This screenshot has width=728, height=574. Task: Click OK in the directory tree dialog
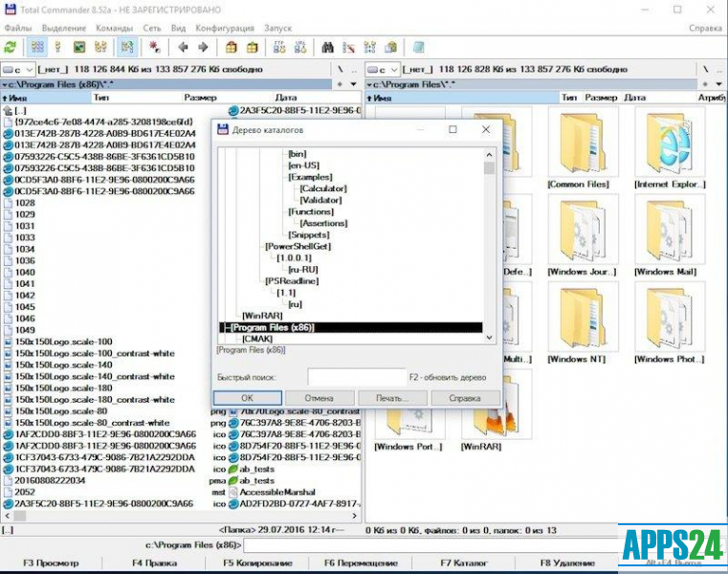coord(248,398)
